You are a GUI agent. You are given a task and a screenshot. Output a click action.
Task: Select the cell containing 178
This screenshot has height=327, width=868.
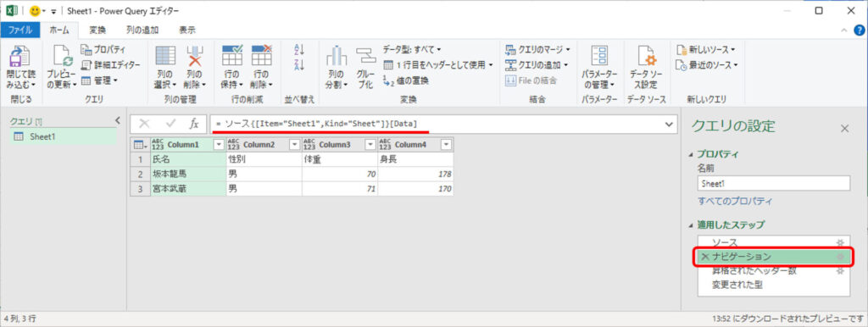point(415,174)
